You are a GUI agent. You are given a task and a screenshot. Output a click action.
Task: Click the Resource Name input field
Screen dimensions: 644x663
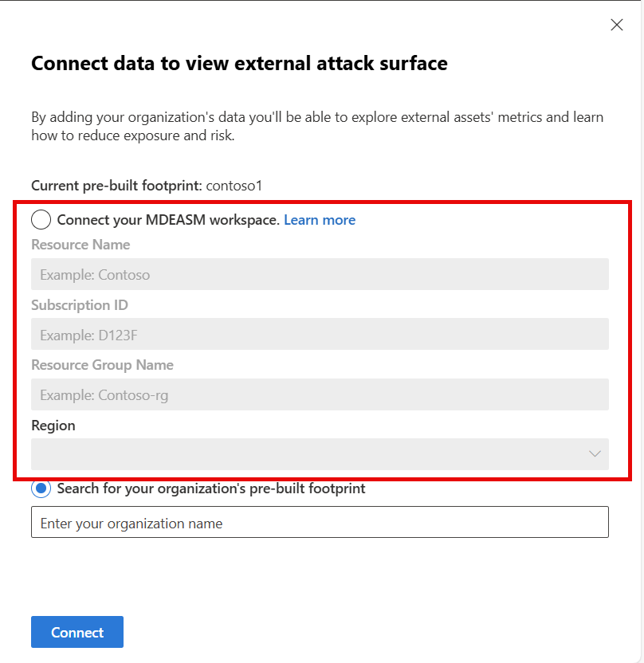(320, 274)
